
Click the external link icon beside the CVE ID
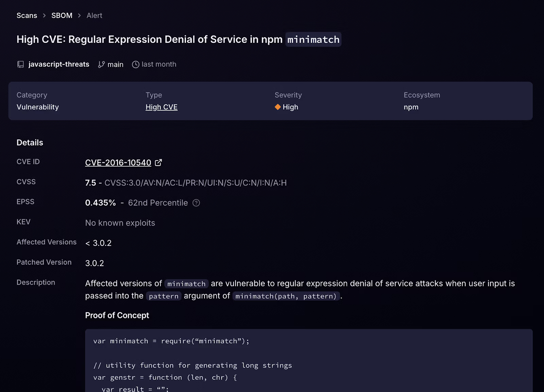point(158,163)
